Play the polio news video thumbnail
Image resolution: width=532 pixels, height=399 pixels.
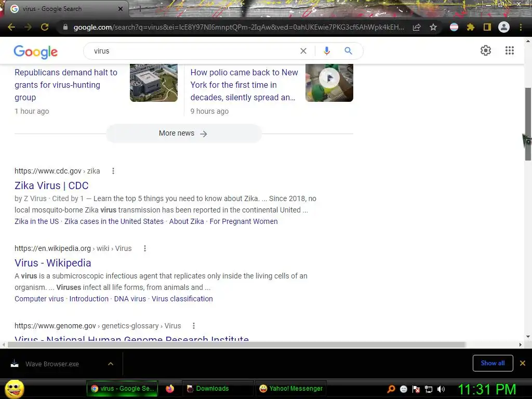(329, 83)
